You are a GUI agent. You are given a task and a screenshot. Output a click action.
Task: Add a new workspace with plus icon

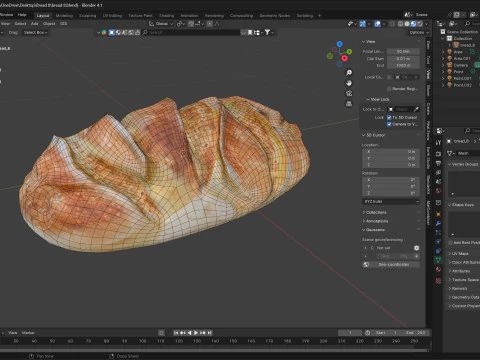pyautogui.click(x=319, y=15)
